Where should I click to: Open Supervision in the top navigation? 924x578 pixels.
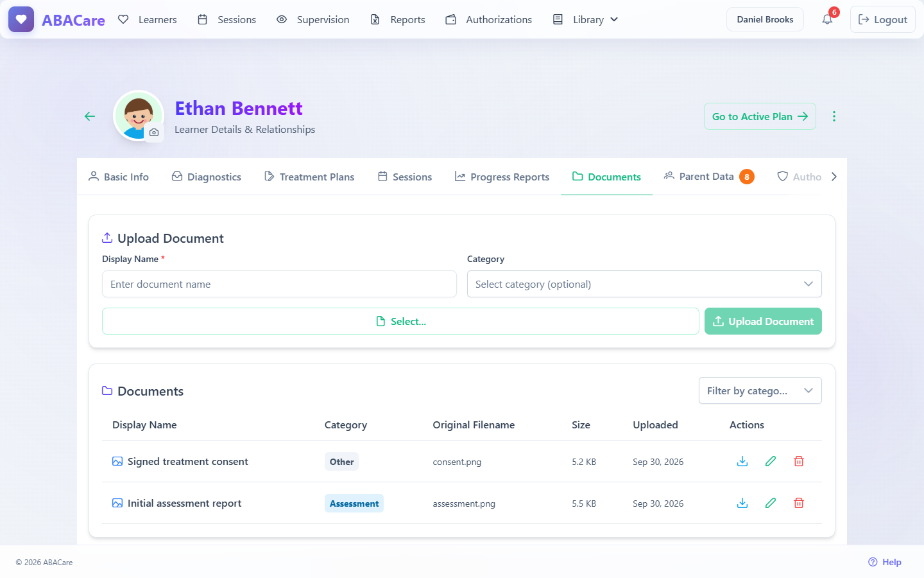(x=313, y=19)
